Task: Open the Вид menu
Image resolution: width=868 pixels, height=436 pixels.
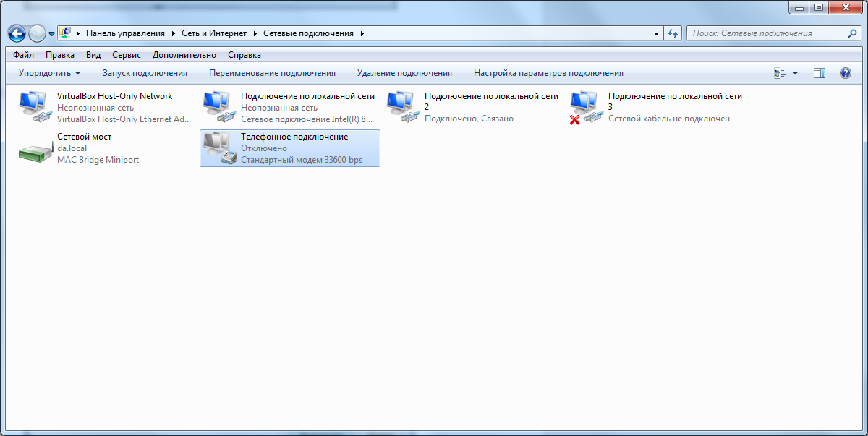Action: point(93,55)
